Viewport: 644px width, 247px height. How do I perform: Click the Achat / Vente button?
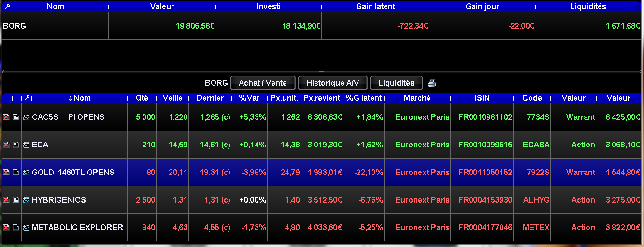(x=263, y=83)
